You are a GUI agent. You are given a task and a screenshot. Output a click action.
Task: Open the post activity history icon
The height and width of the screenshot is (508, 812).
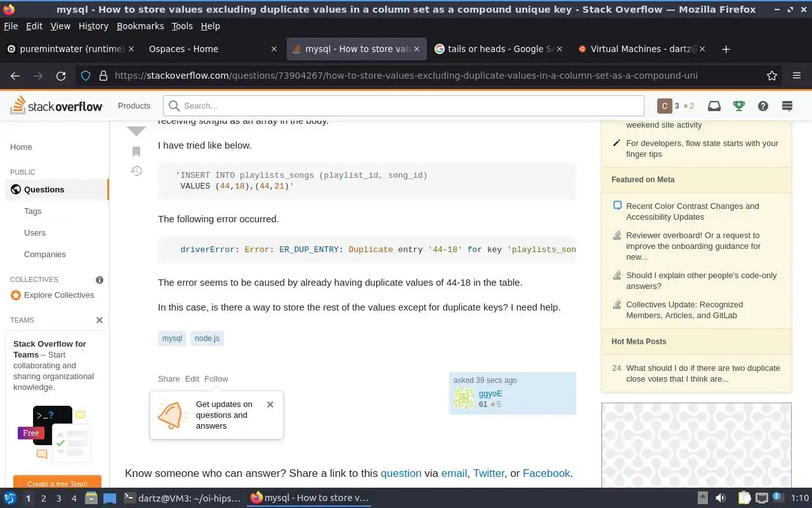point(136,171)
